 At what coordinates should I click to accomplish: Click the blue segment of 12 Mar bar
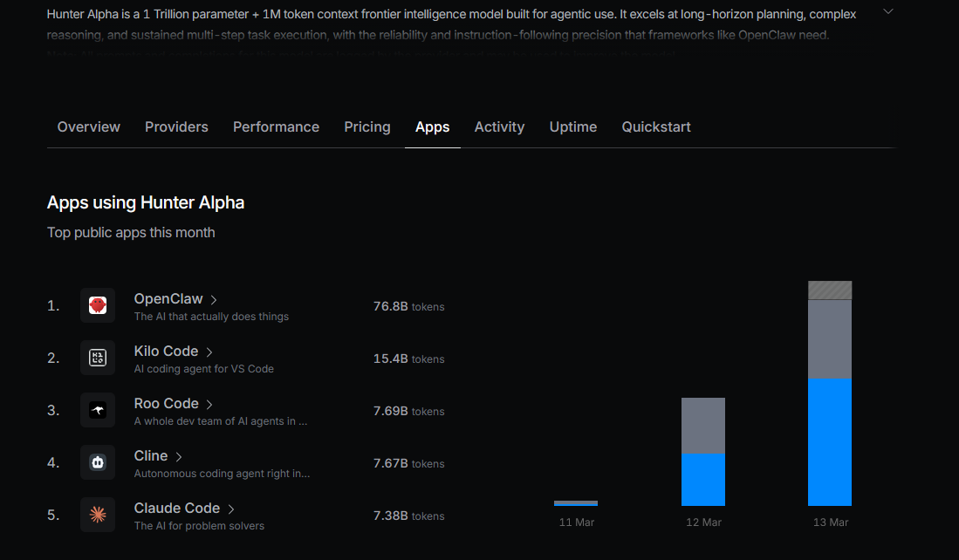(703, 480)
